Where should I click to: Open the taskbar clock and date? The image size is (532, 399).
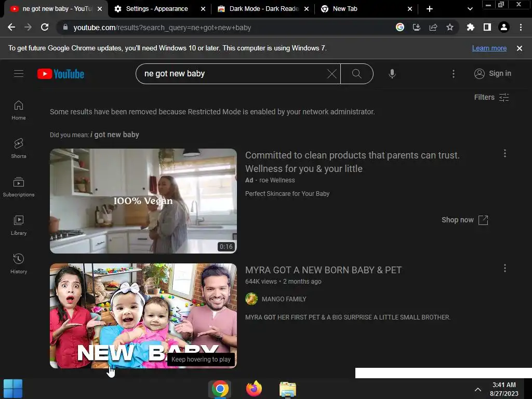504,389
